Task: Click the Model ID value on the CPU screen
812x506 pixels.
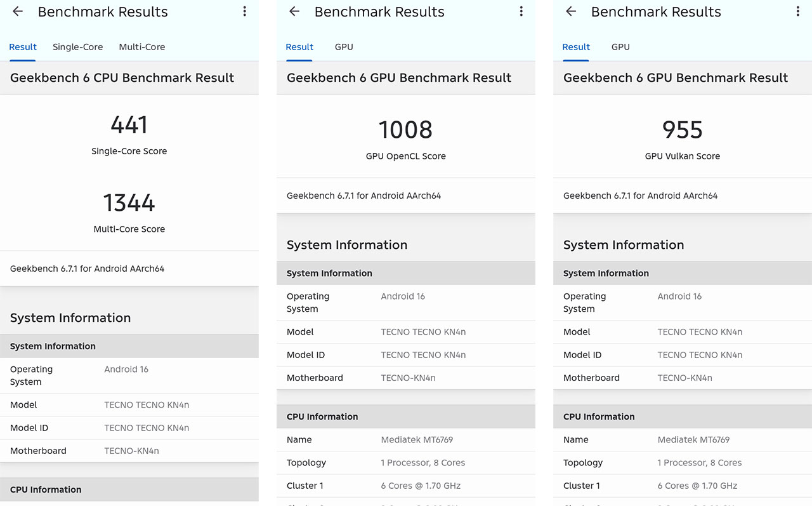Action: tap(147, 428)
